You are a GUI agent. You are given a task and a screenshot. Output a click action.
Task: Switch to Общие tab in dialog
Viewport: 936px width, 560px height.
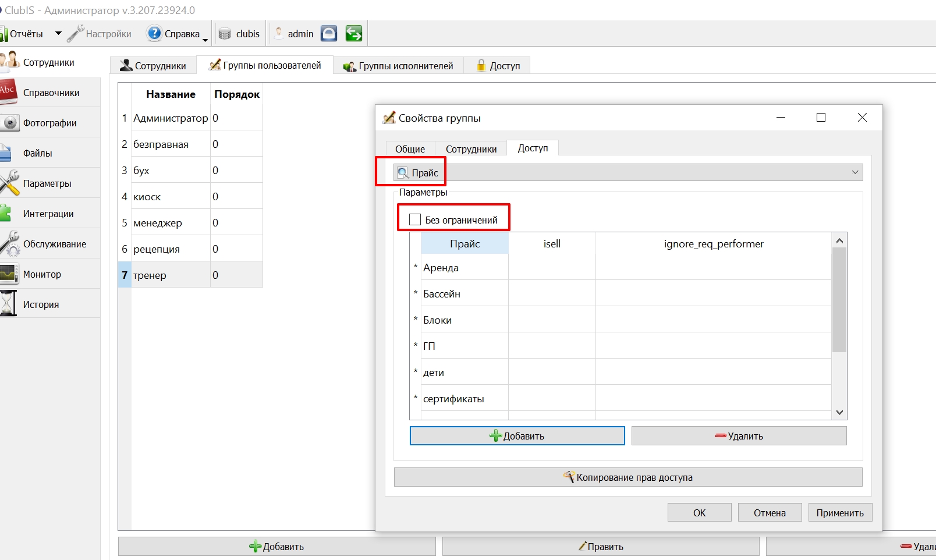(410, 149)
